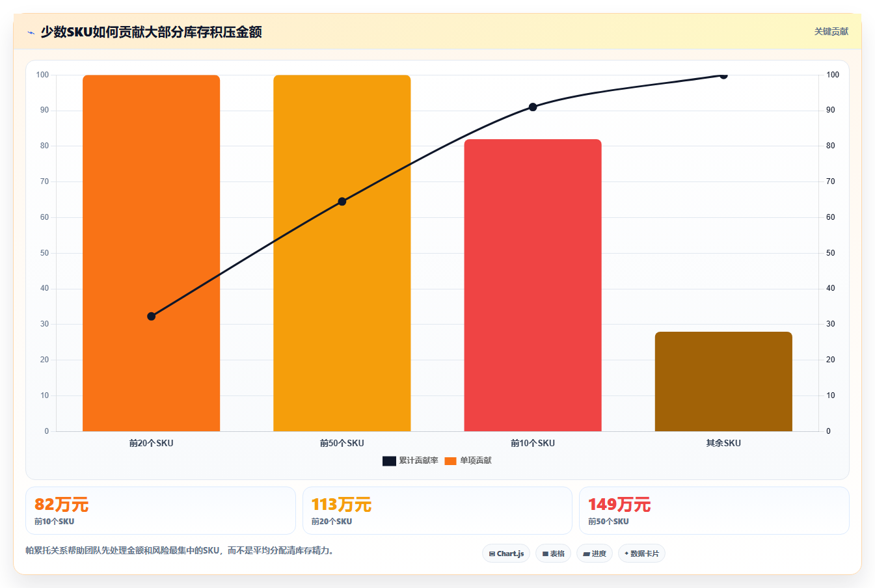Click the 前20个SKU axis label
The width and height of the screenshot is (875, 588).
(152, 443)
